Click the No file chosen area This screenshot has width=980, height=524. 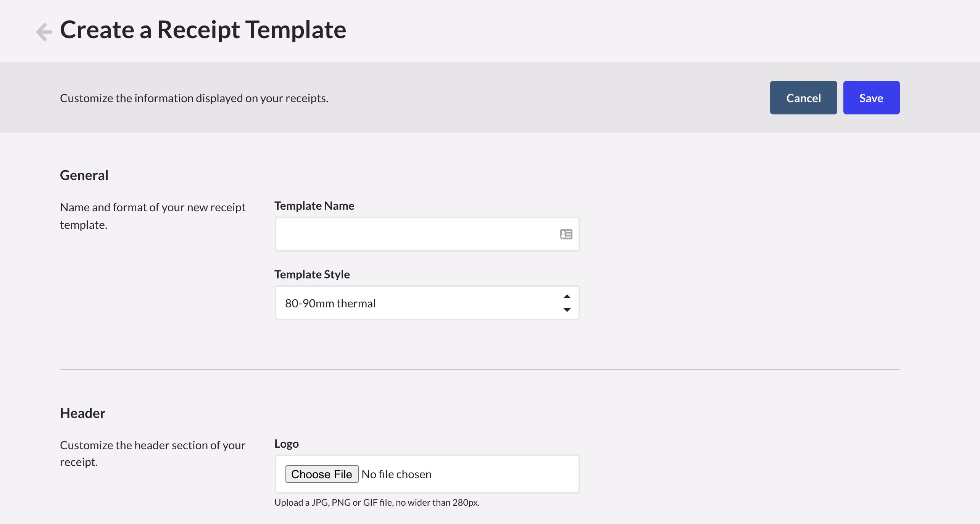396,474
